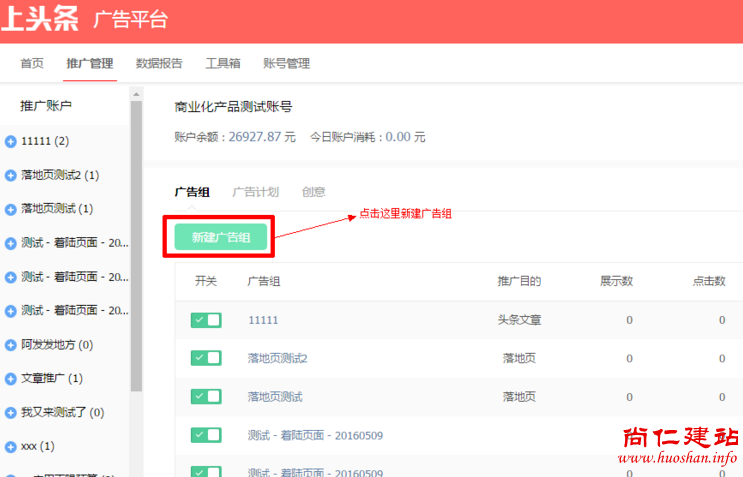Toggle the switch for ad group 11111

pos(206,320)
